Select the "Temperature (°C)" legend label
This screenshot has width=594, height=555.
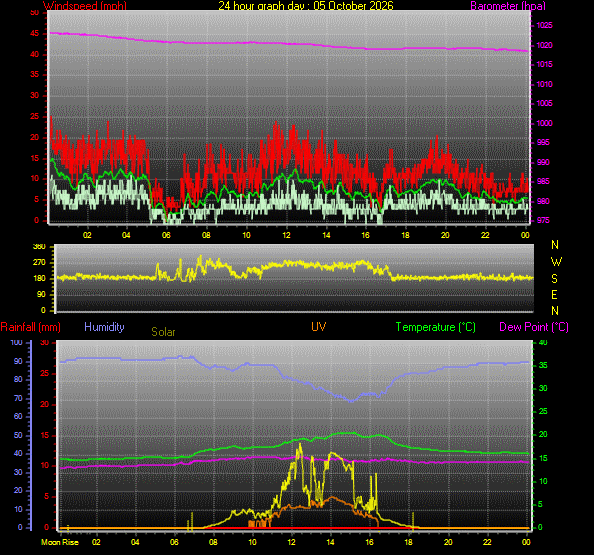pos(436,327)
